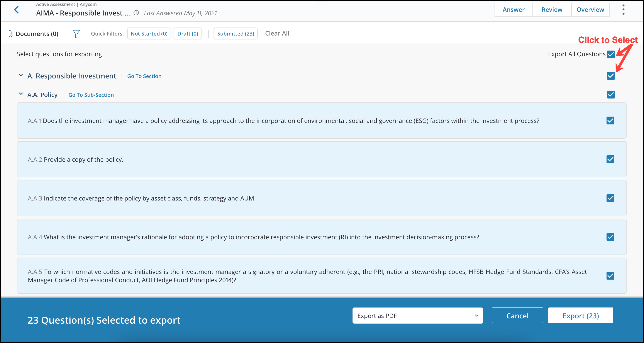Image resolution: width=644 pixels, height=343 pixels.
Task: Open the funnel filter icon
Action: [x=76, y=34]
